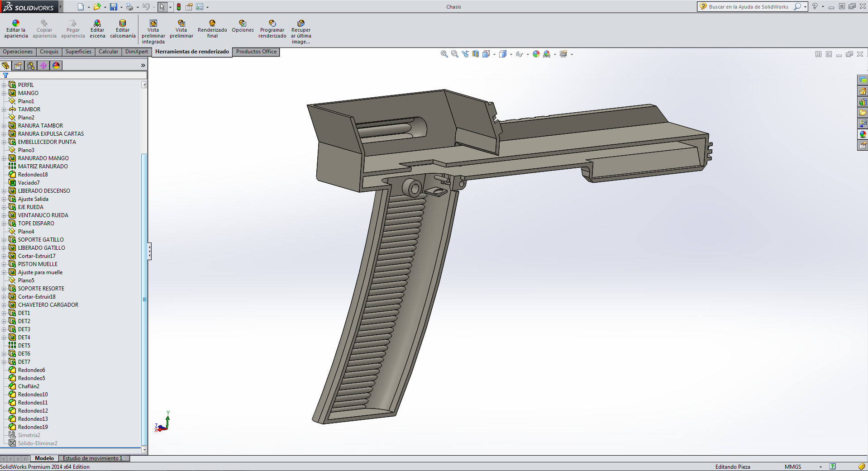
Task: Click the Opciones render button
Action: click(x=243, y=24)
